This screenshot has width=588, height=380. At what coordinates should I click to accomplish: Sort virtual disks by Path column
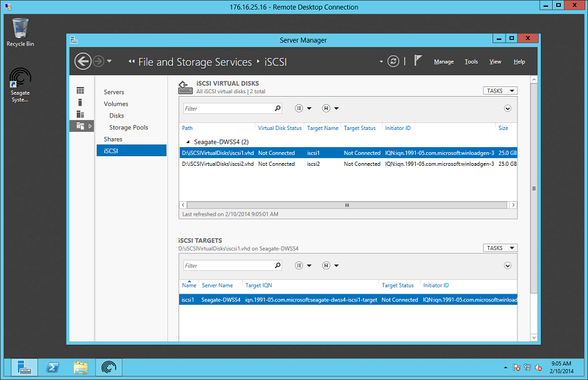(187, 128)
